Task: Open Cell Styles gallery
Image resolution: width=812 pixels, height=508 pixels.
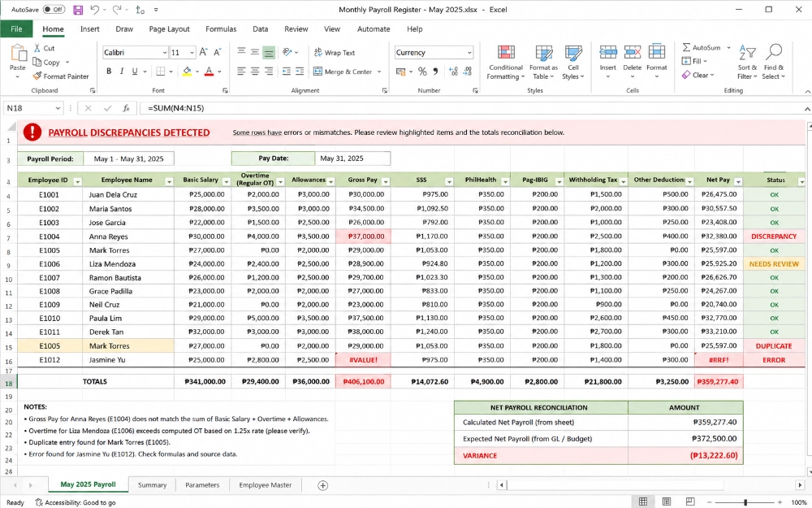Action: [x=573, y=63]
